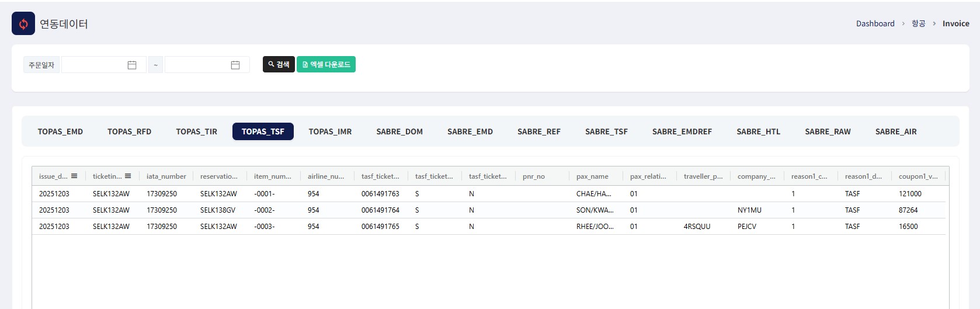This screenshot has width=980, height=309.
Task: Go to Dashboard breadcrumb link
Action: (x=875, y=24)
